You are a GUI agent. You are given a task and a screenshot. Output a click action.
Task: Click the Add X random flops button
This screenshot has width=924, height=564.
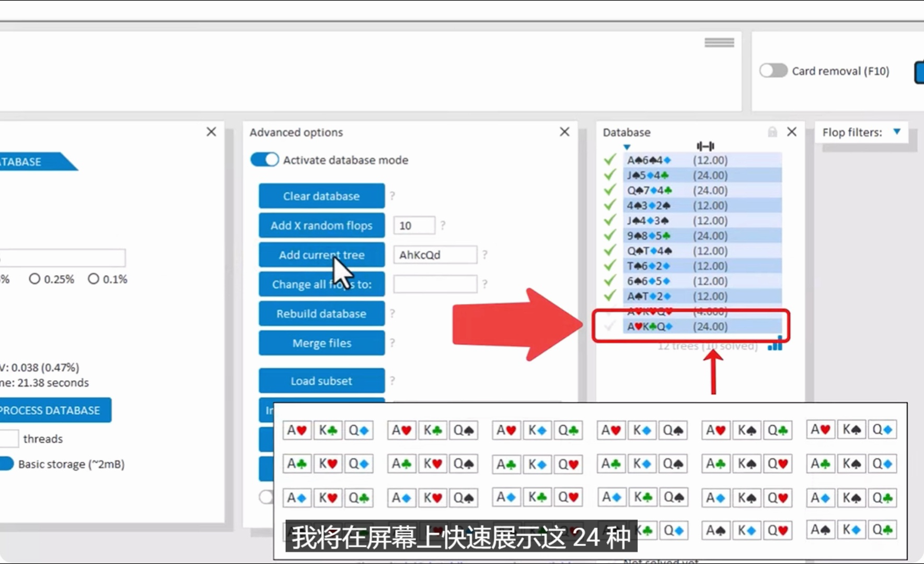click(321, 225)
